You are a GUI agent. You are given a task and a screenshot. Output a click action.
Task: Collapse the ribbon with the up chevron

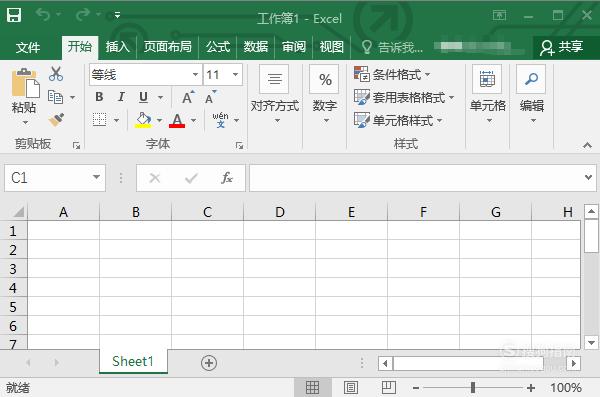click(x=587, y=145)
